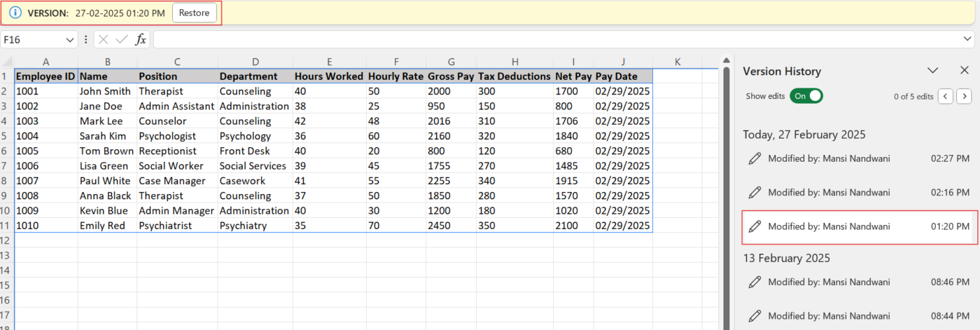Go to previous edit arrow
Image resolution: width=980 pixels, height=330 pixels.
pyautogui.click(x=945, y=96)
